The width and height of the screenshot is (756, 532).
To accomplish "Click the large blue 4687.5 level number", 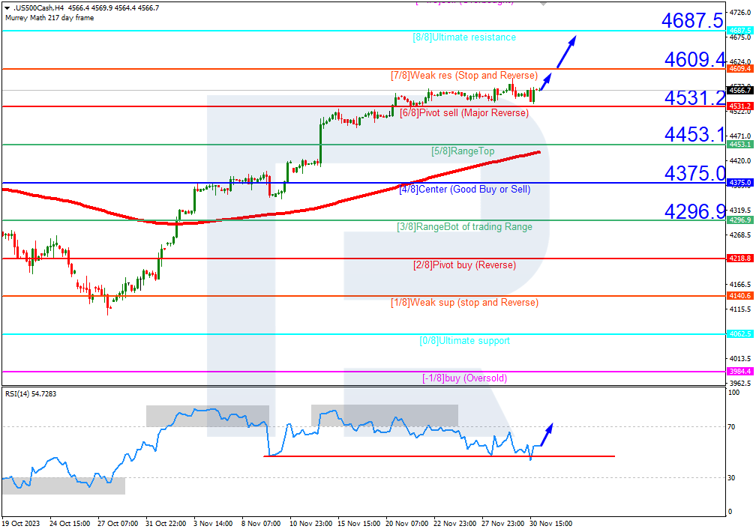I will pos(692,21).
